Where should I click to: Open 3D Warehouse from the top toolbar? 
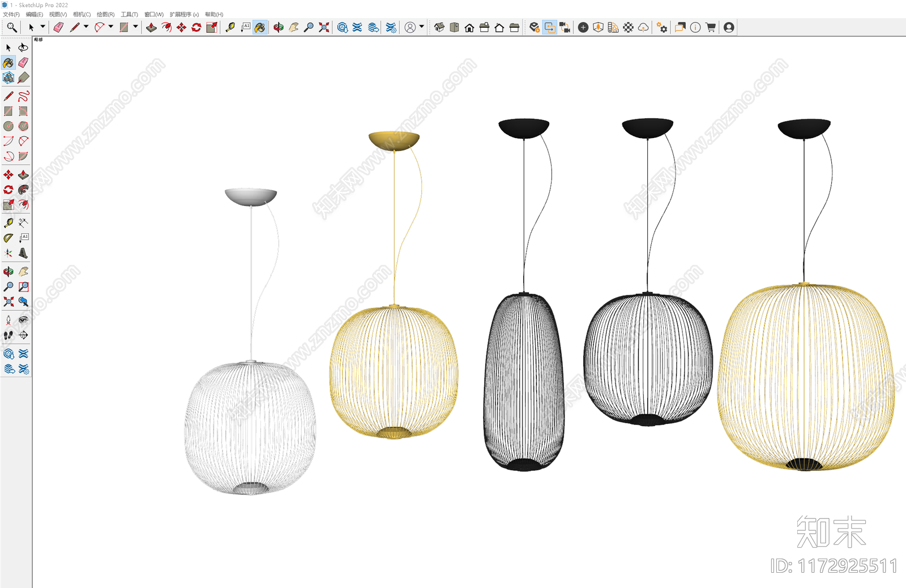coord(343,27)
